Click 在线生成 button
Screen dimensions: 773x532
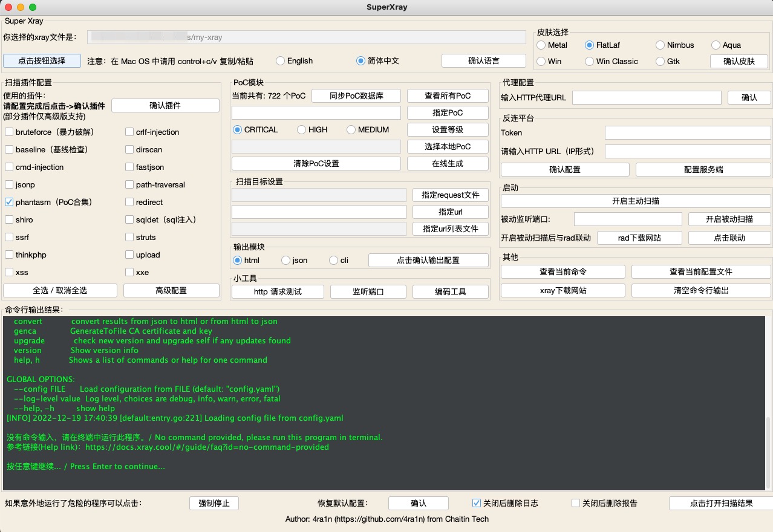point(448,163)
